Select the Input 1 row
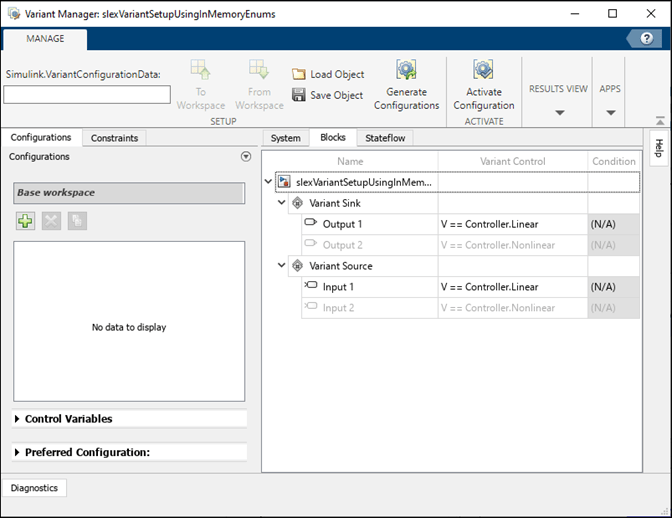The width and height of the screenshot is (672, 518). pos(338,287)
